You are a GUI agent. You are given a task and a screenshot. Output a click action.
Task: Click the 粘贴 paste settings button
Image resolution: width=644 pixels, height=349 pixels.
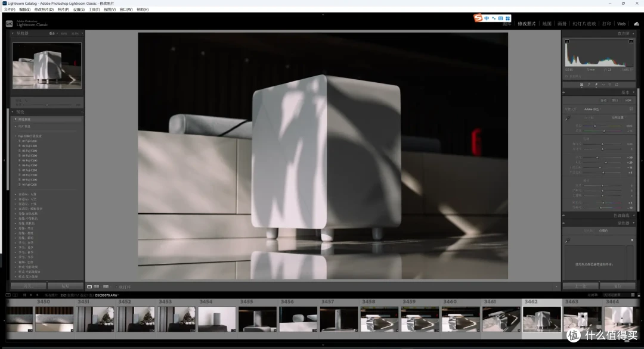[66, 286]
